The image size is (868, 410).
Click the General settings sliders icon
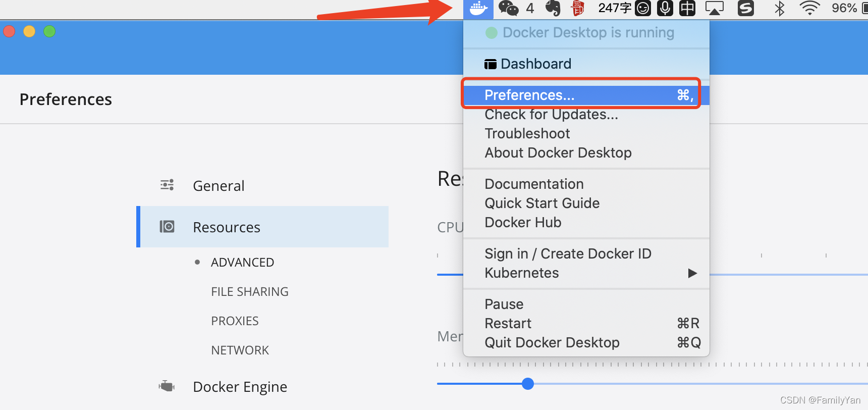point(167,185)
